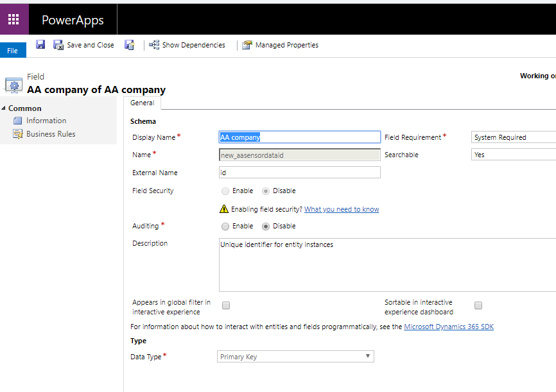The width and height of the screenshot is (556, 392).
Task: Check Sortable in interactive experience dashboard
Action: pos(478,305)
